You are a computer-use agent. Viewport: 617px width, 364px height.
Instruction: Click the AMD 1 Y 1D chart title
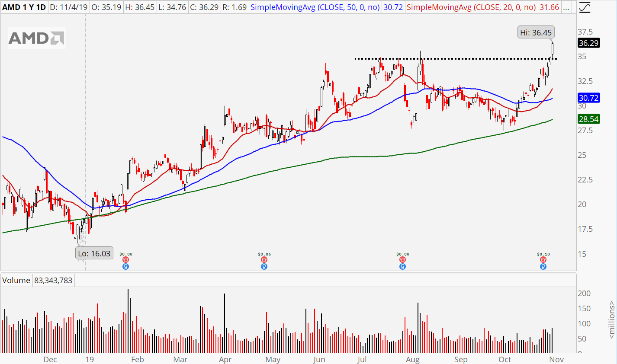pyautogui.click(x=24, y=7)
